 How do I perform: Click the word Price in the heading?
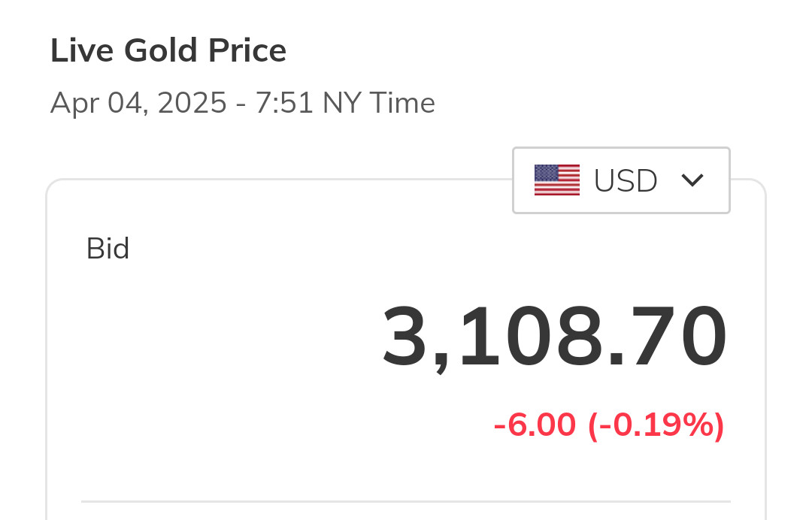[248, 51]
